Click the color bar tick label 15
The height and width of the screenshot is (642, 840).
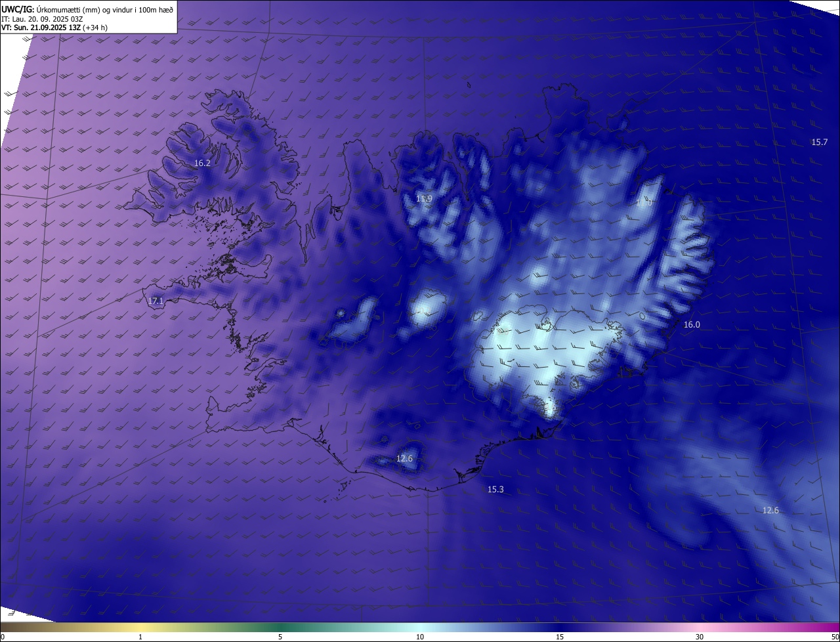pyautogui.click(x=560, y=637)
